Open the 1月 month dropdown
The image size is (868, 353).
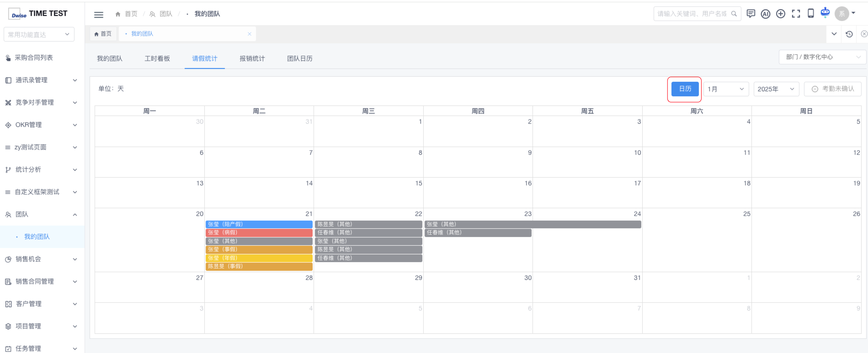[x=725, y=89]
